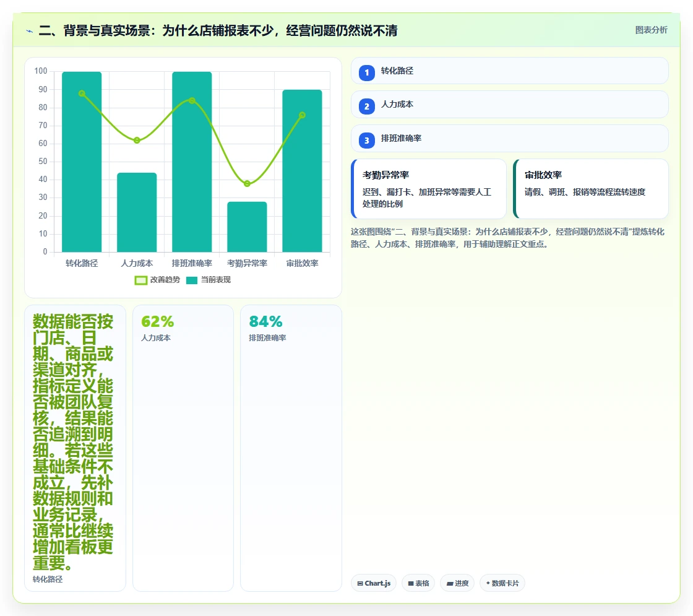
Task: Click the Chart.js tag
Action: pyautogui.click(x=374, y=583)
